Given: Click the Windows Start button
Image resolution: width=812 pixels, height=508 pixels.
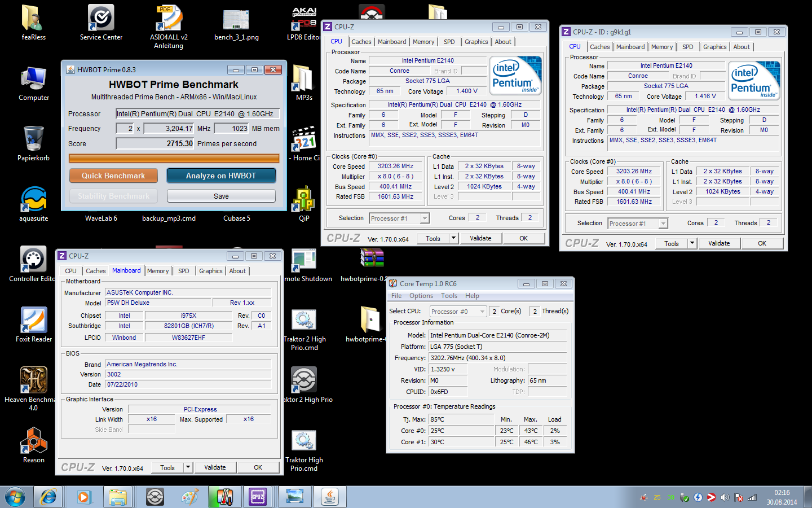Looking at the screenshot, I should (15, 497).
